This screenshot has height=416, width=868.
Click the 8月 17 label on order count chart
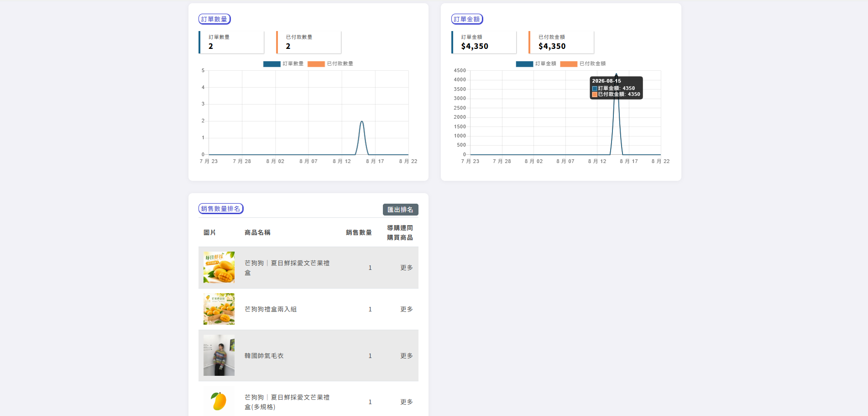[x=375, y=161]
